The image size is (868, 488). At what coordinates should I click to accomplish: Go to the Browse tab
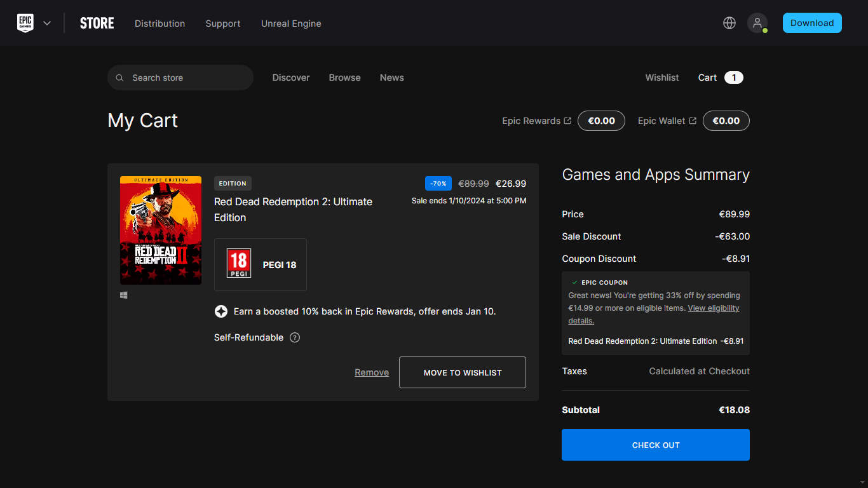tap(345, 78)
